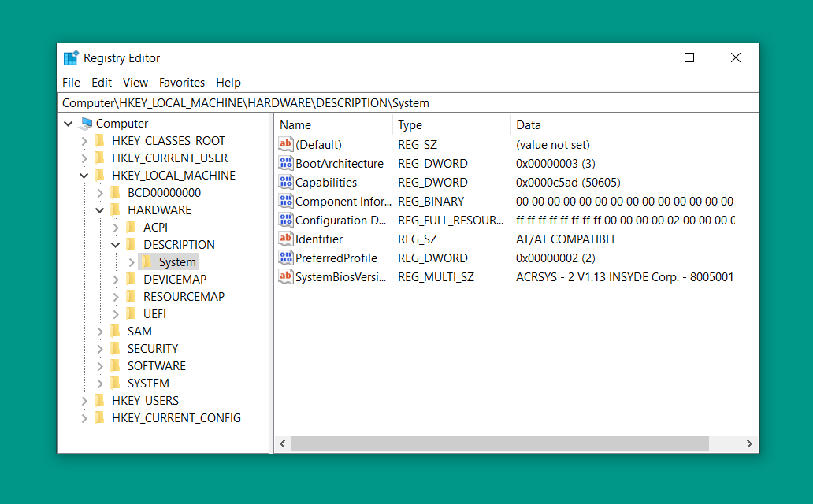Click the DESCRIPTION folder icon
The image size is (813, 504).
click(x=132, y=245)
